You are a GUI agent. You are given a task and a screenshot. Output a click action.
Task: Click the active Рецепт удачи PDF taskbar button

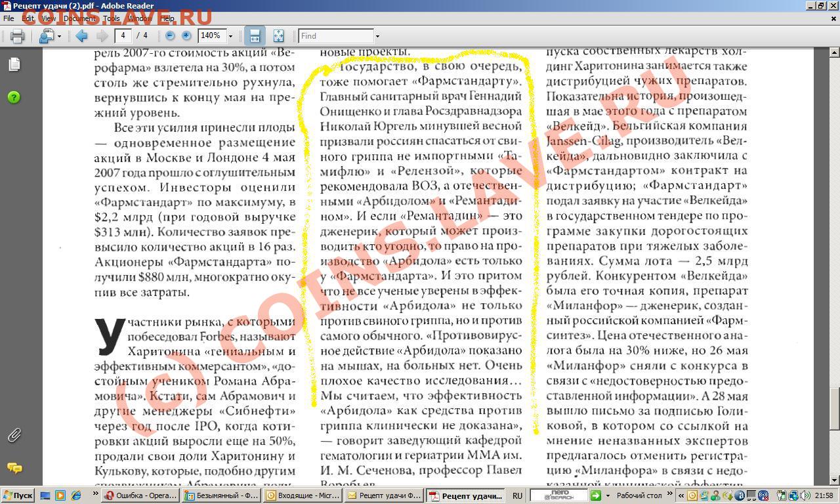click(465, 496)
